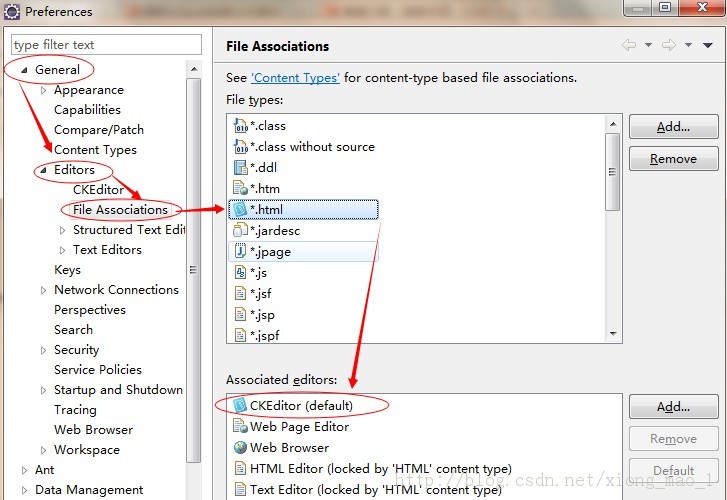The height and width of the screenshot is (500, 727).
Task: Click Add button next to File types
Action: 673,127
